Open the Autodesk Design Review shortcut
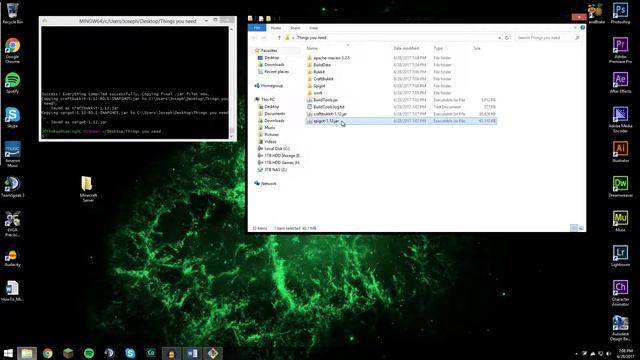 [620, 328]
